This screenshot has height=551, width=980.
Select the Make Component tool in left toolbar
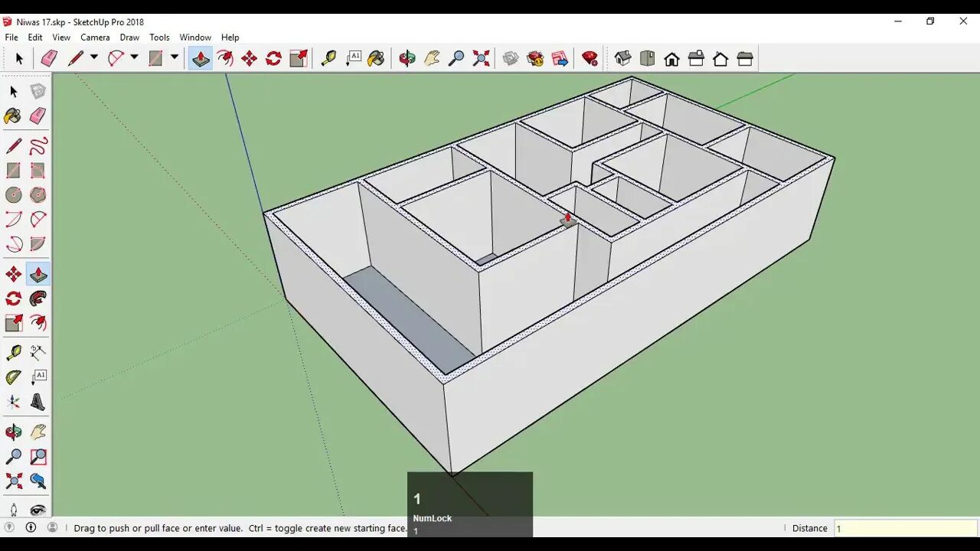[38, 92]
